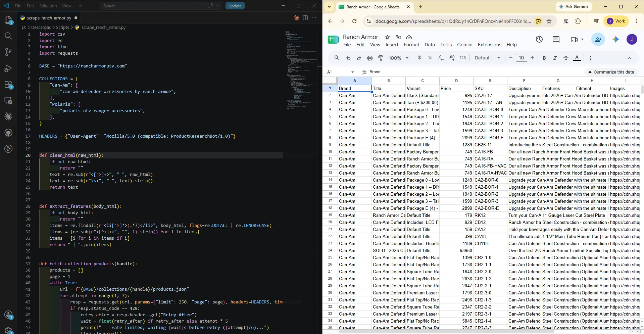The image size is (644, 334).
Task: Format as currency in Sheets toolbar
Action: pyautogui.click(x=419, y=58)
